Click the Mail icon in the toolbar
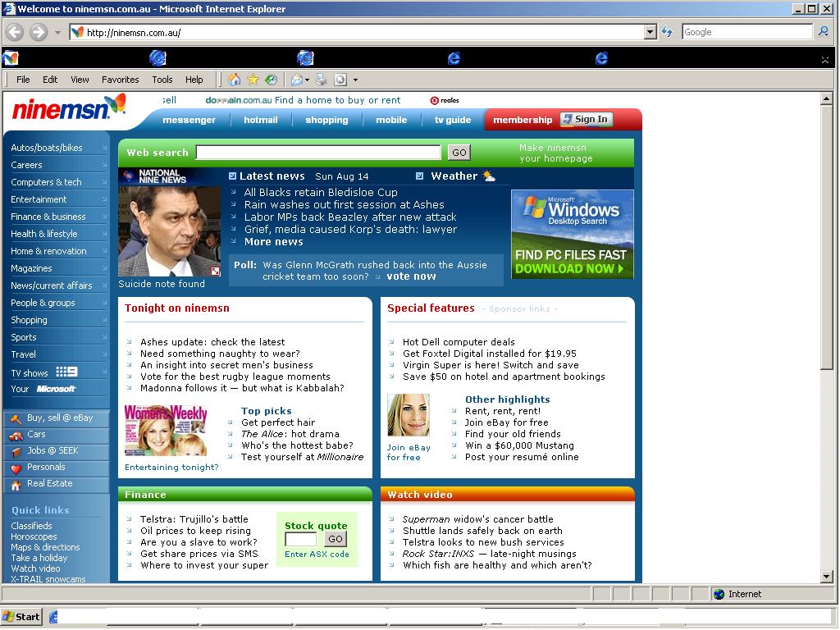 [x=297, y=80]
